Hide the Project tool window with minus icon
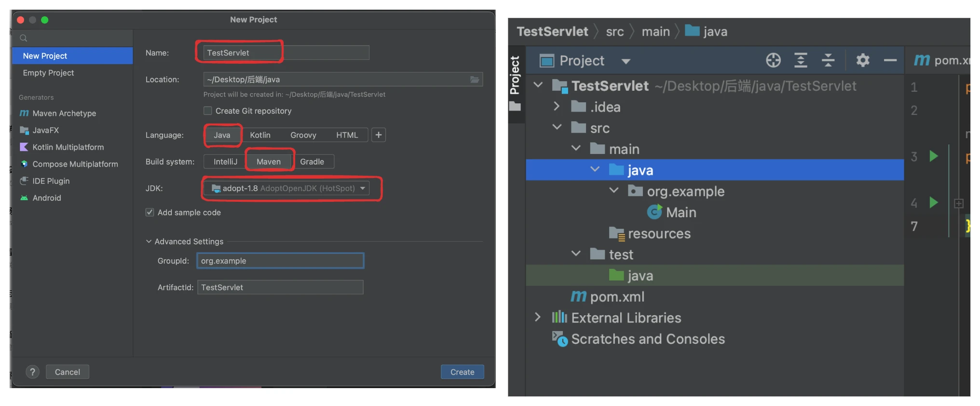Viewport: 980px width, 406px height. 890,60
